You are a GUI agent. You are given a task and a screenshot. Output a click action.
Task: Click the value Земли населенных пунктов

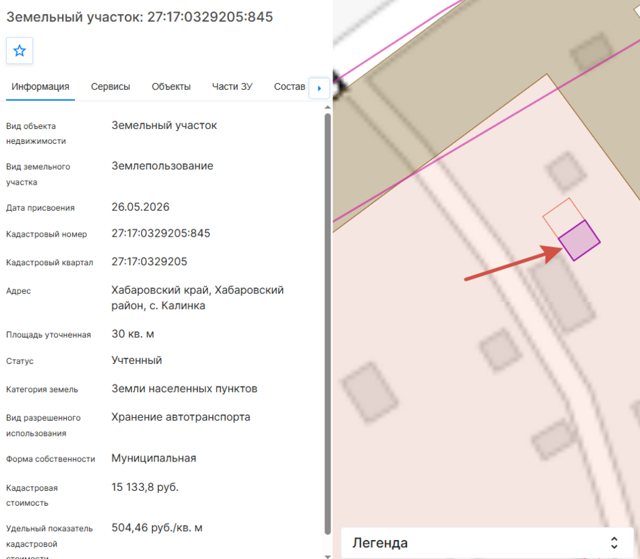coord(184,388)
